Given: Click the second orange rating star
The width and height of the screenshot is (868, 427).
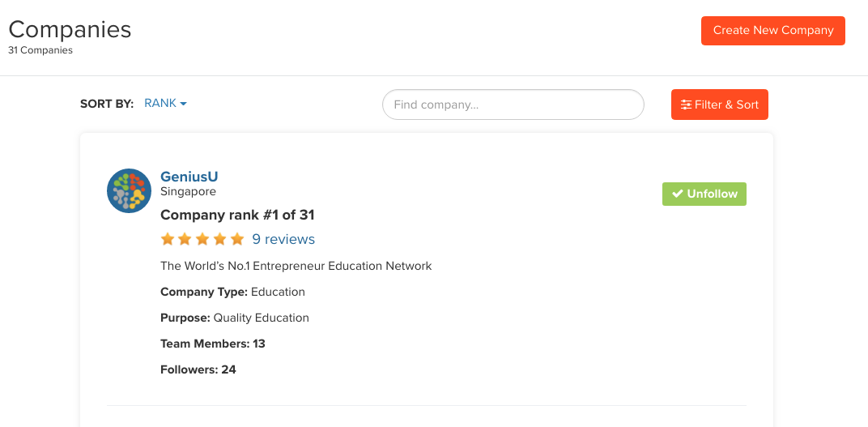Looking at the screenshot, I should pyautogui.click(x=185, y=239).
